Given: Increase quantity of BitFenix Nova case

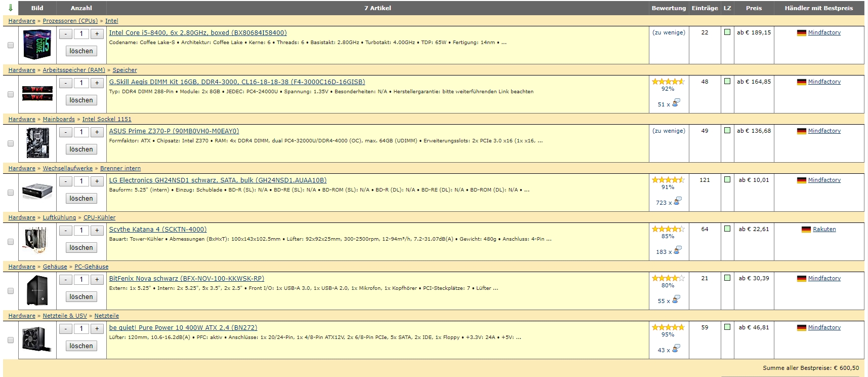Looking at the screenshot, I should pyautogui.click(x=97, y=280).
